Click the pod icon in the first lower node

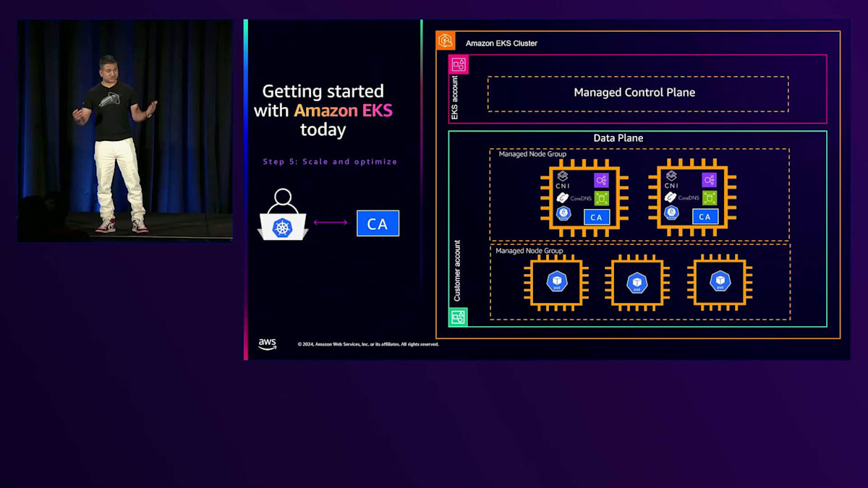[556, 281]
